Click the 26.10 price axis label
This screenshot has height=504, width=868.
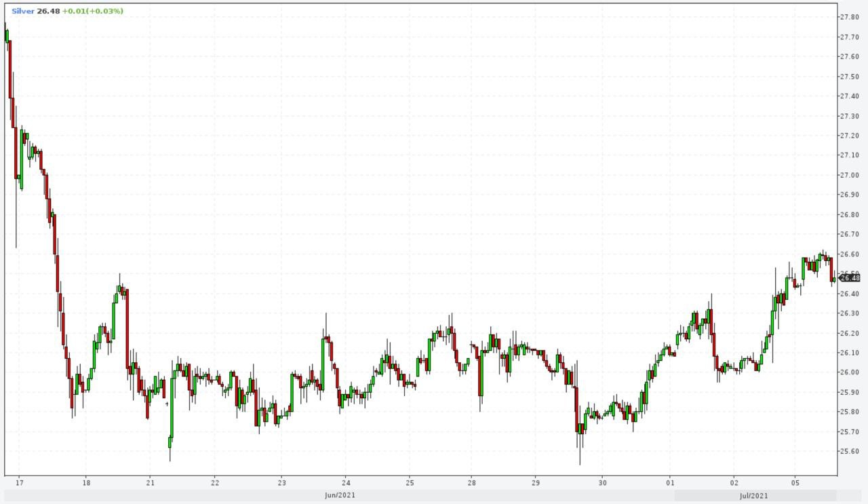click(x=851, y=353)
